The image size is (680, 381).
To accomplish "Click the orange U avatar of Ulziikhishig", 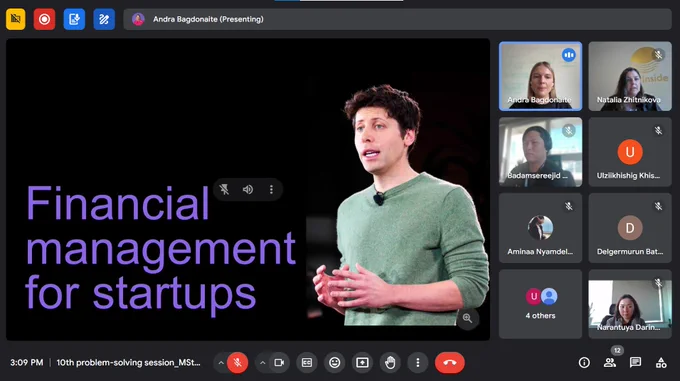I will [630, 152].
